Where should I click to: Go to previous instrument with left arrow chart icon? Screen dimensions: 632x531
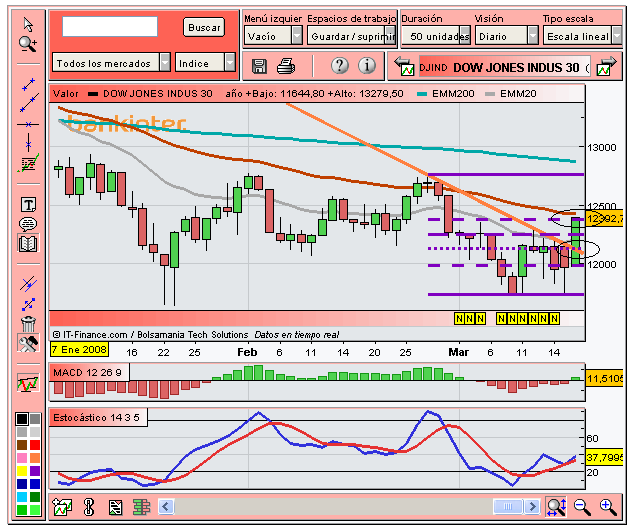tap(404, 66)
